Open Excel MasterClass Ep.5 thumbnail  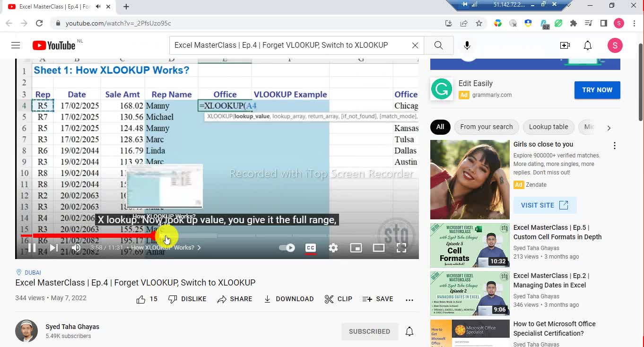[470, 245]
